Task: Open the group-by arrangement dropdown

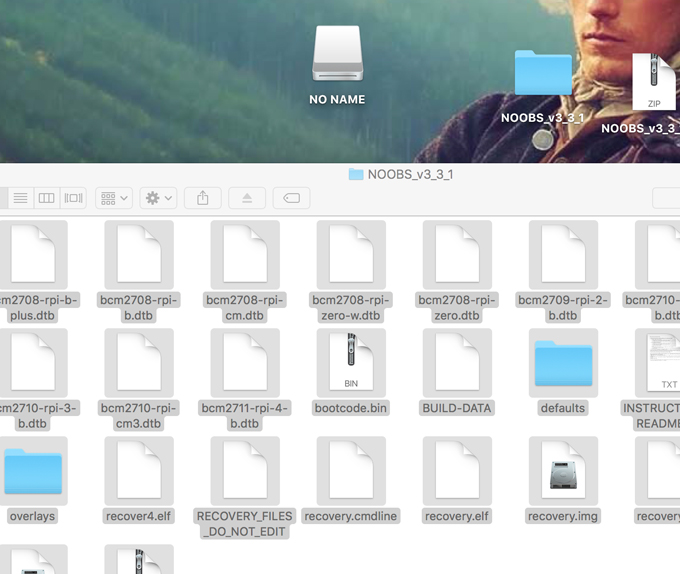Action: pos(114,198)
